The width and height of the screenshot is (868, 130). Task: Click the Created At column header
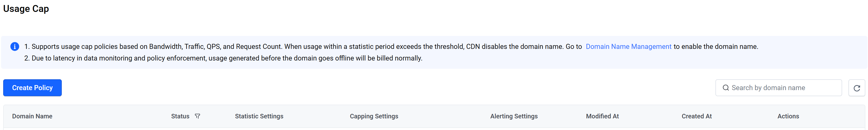click(696, 116)
